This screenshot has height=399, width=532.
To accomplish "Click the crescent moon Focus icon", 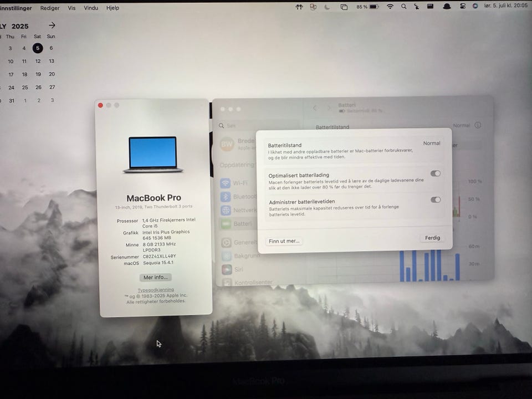I will click(327, 7).
